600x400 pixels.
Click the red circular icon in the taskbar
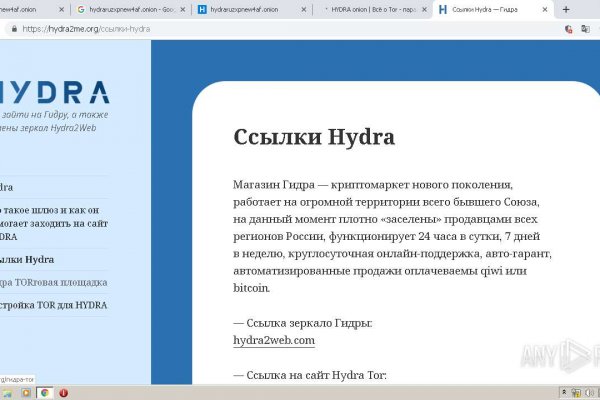64,392
